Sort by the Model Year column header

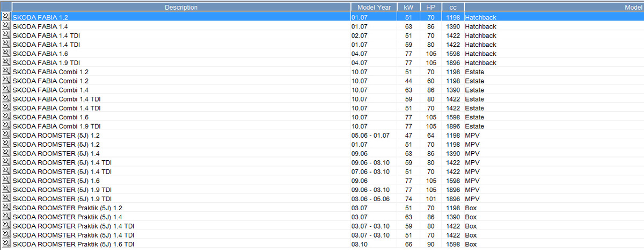tap(374, 8)
